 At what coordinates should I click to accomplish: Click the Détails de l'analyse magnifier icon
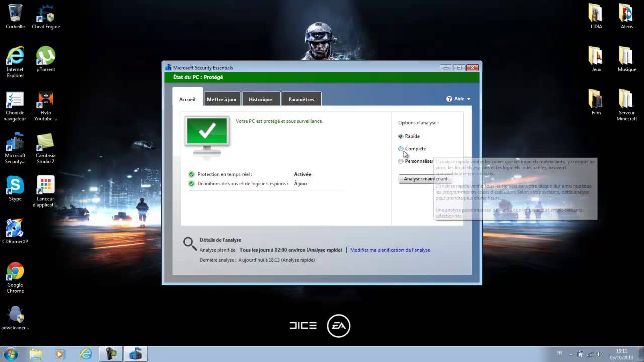pos(190,244)
